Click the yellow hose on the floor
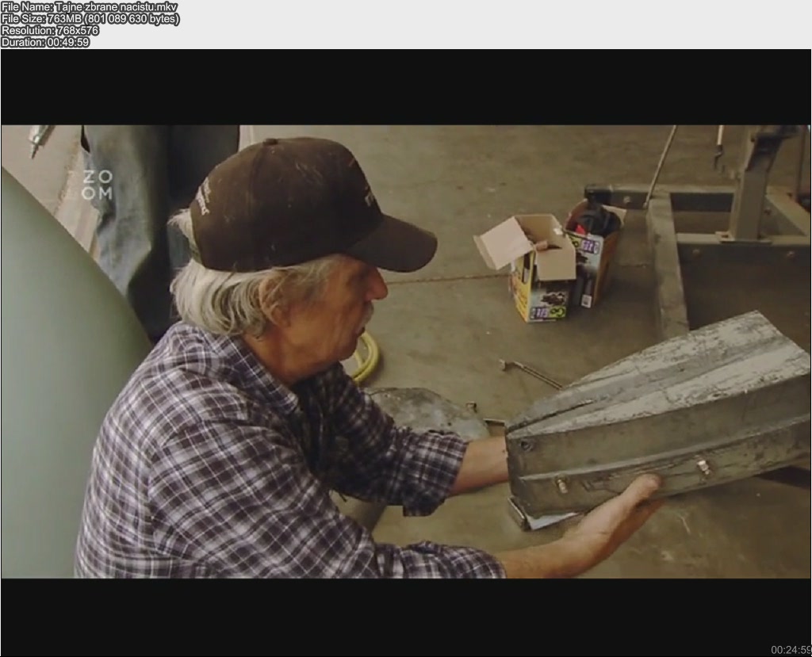Viewport: 812px width, 657px height. click(365, 357)
